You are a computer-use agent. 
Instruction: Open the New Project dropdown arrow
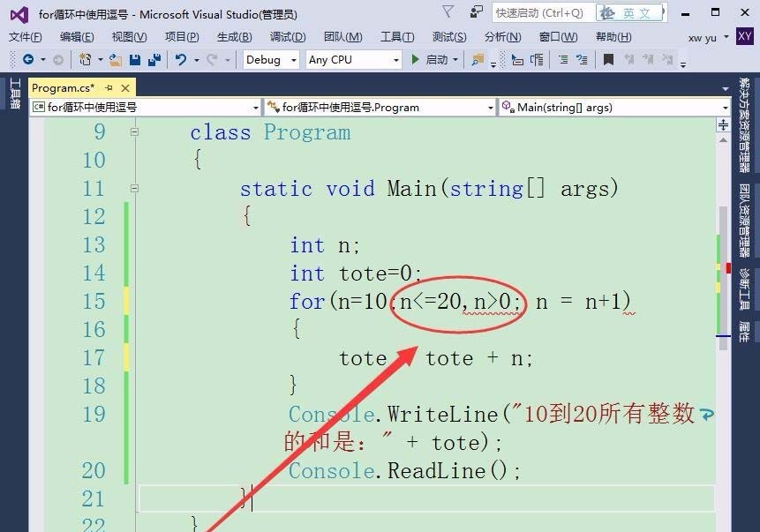click(101, 60)
